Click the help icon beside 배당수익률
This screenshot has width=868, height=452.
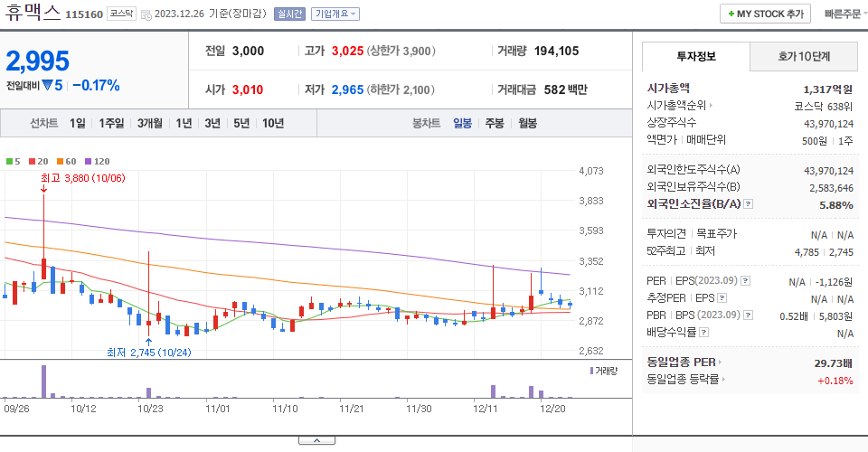click(x=703, y=333)
